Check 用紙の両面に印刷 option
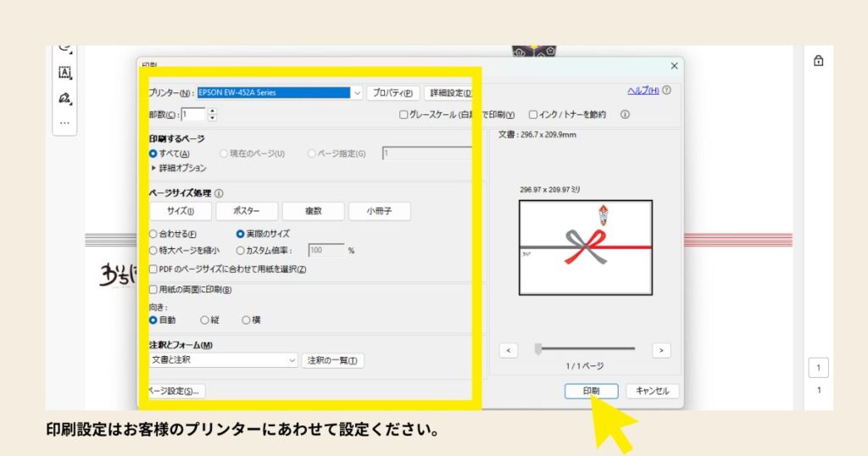The width and height of the screenshot is (868, 456). point(153,290)
